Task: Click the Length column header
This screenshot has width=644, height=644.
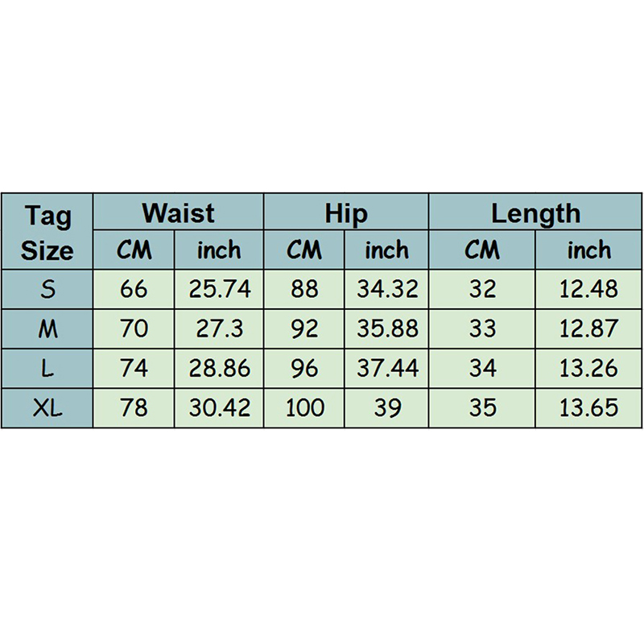Action: click(x=535, y=213)
